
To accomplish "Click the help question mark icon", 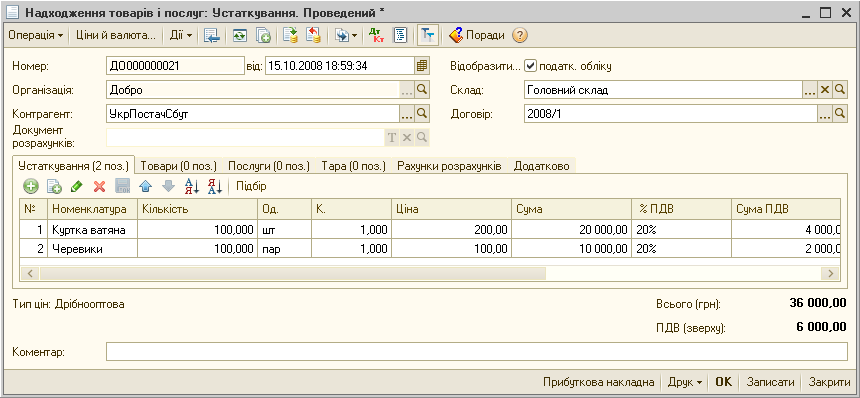I will pyautogui.click(x=520, y=36).
